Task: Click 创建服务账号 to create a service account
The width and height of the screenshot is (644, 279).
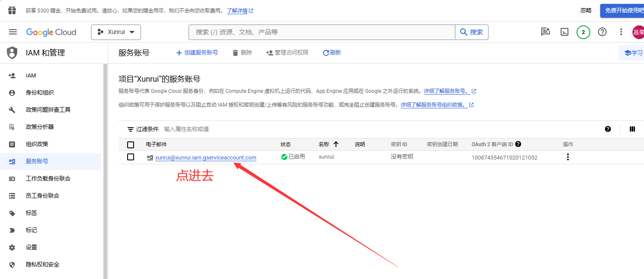Action: coord(197,52)
